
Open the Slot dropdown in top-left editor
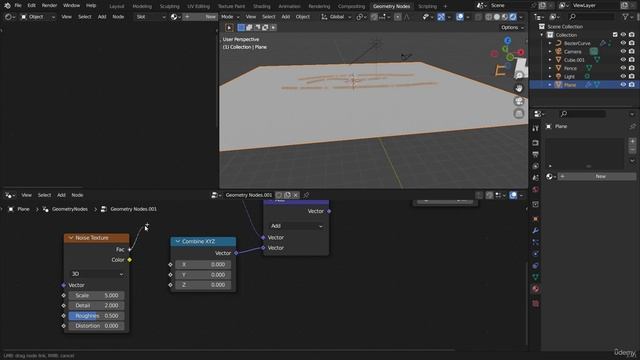(x=151, y=17)
